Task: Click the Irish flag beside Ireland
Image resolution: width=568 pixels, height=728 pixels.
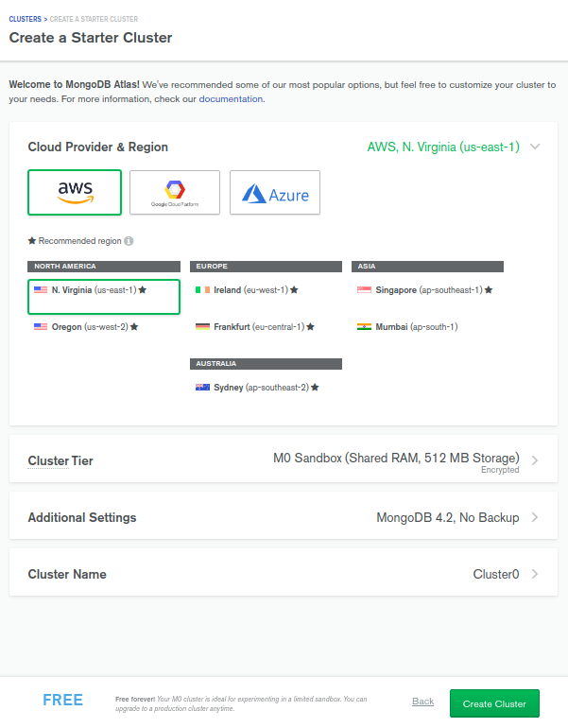Action: tap(202, 289)
